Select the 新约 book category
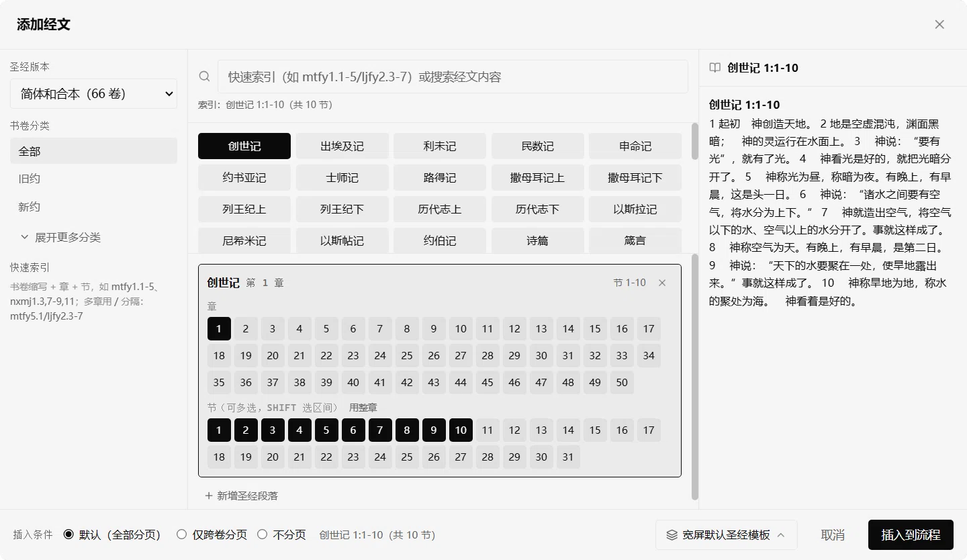Image resolution: width=967 pixels, height=560 pixels. point(93,207)
